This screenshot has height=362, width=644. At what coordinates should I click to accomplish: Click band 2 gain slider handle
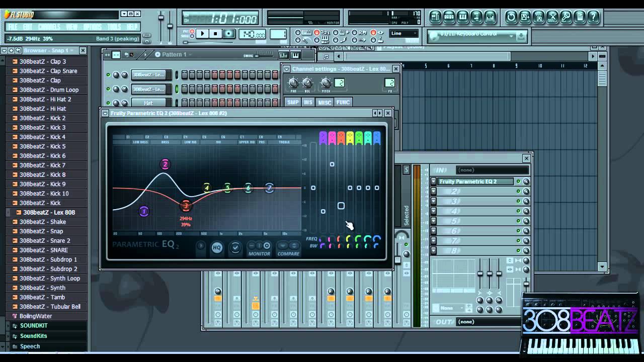coord(332,164)
